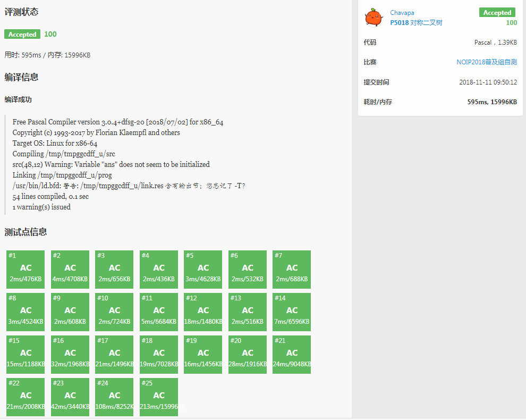Open the Chavapa user profile link
Screen dimensions: 526x420
tap(402, 13)
